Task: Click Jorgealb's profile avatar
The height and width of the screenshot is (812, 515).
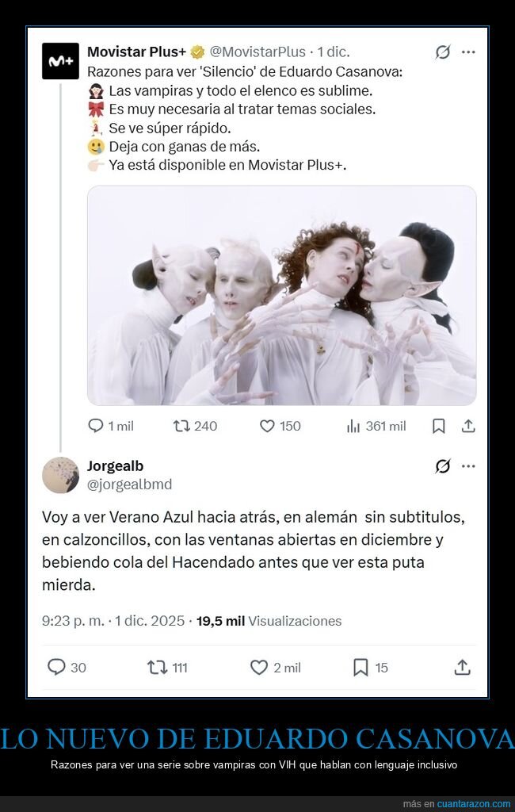Action: (60, 475)
